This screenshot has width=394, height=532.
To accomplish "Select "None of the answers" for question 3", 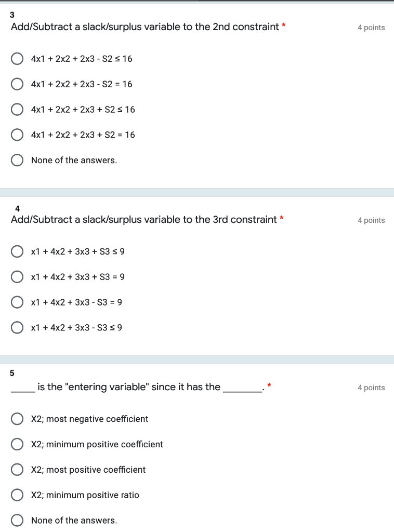I will (x=17, y=160).
